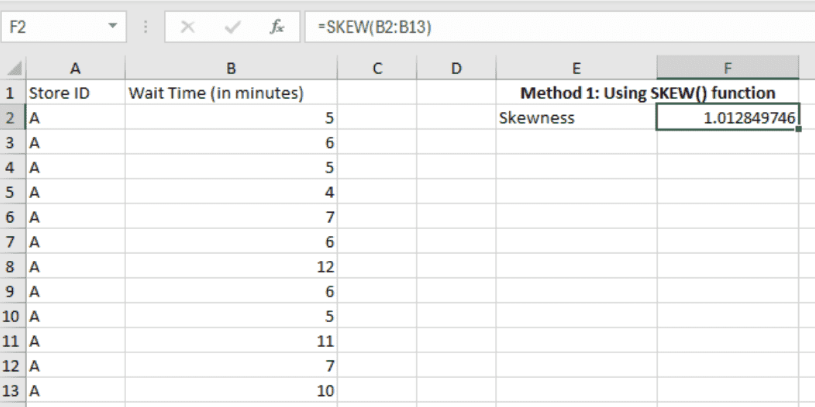Click the fill handle of cell F2

tap(799, 130)
